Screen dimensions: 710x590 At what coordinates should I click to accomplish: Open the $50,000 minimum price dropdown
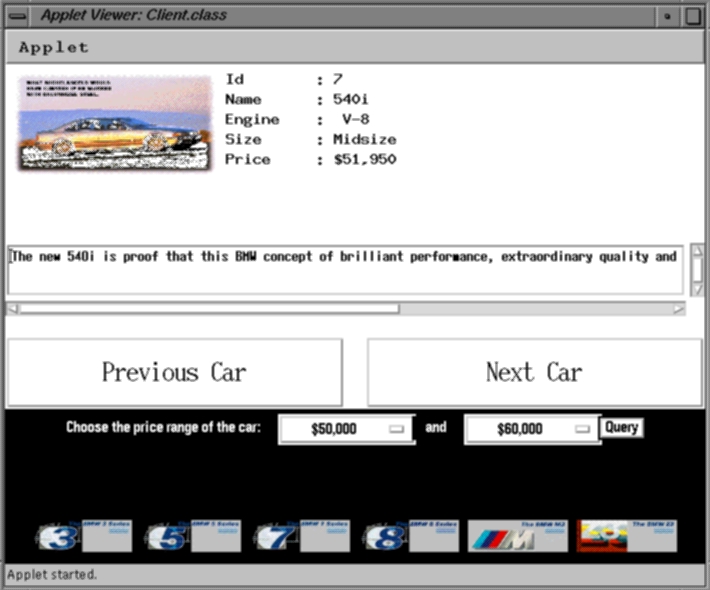pos(346,429)
